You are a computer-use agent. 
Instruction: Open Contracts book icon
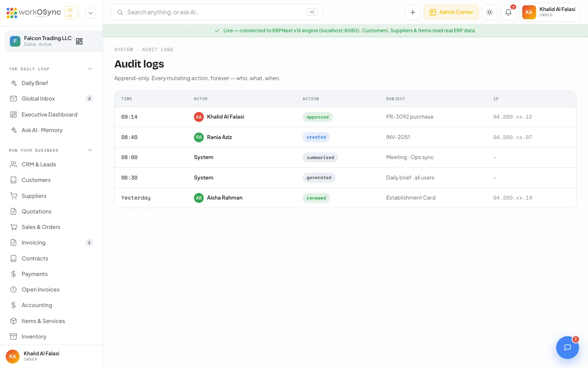click(13, 258)
